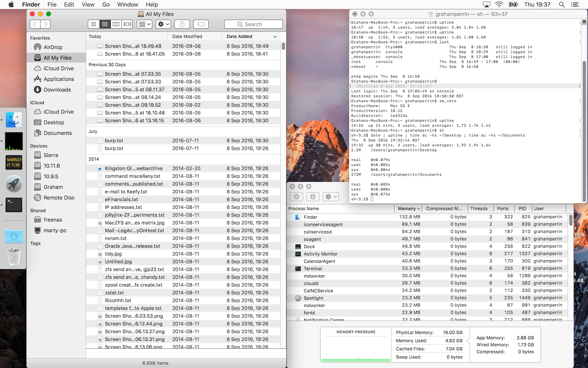The image size is (588, 368).
Task: Open the Go menu
Action: tap(106, 4)
